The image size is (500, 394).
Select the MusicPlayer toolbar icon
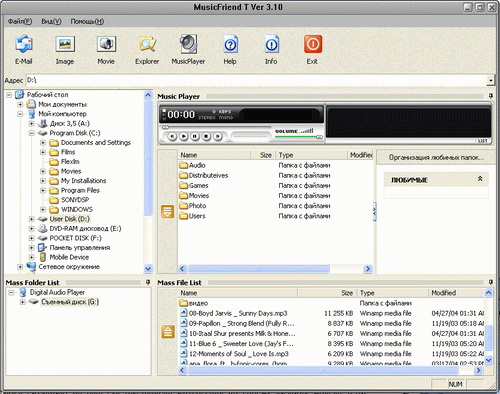pos(188,44)
